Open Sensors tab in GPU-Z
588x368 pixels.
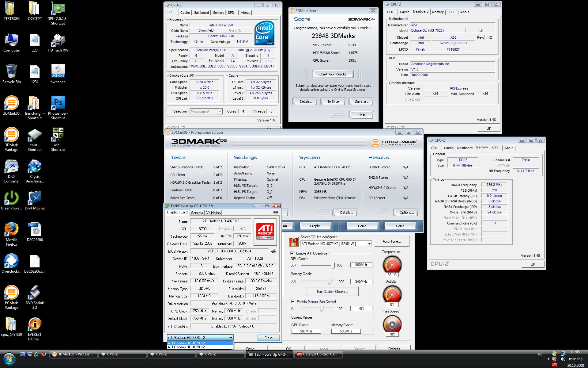[x=197, y=213]
